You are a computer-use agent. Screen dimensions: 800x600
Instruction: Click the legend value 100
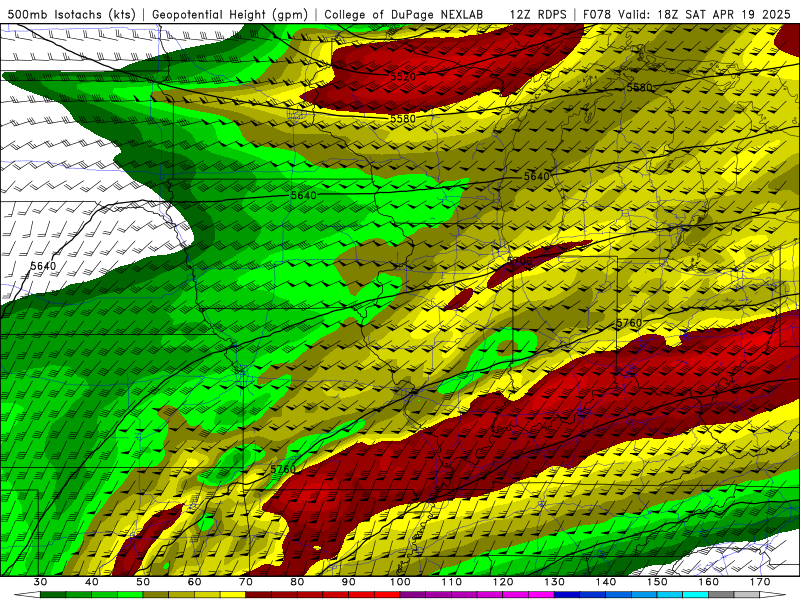(400, 582)
